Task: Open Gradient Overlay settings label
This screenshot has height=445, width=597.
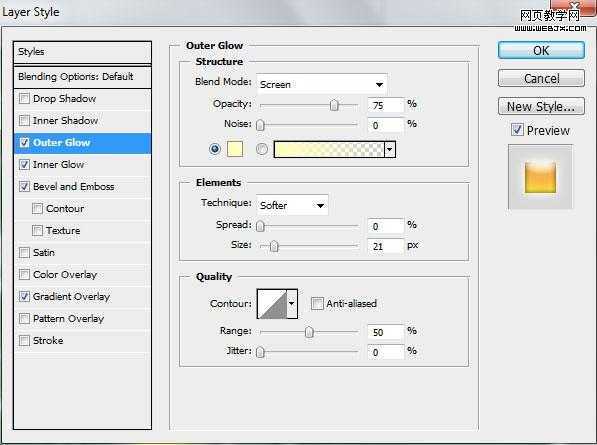Action: pyautogui.click(x=71, y=297)
